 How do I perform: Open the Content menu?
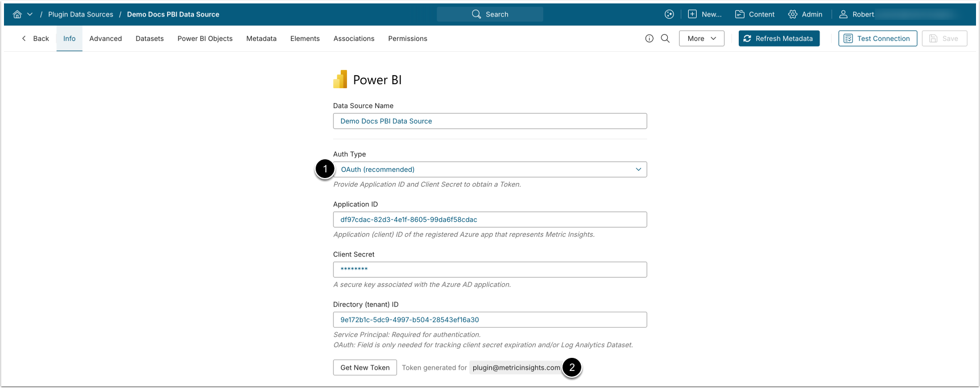coord(755,14)
